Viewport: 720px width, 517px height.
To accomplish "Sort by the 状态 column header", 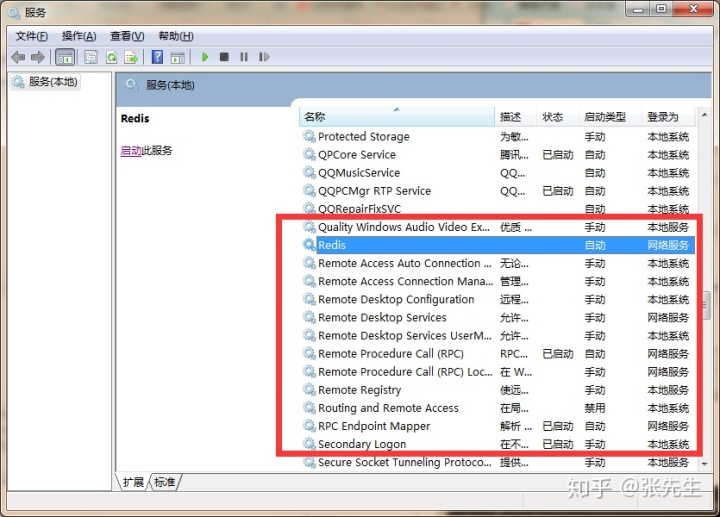I will (x=557, y=117).
